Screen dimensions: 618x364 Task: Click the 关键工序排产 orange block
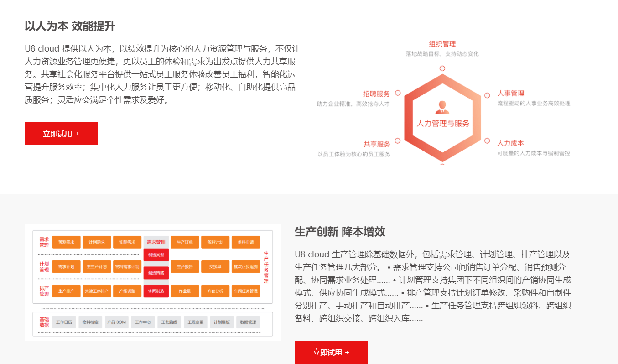tap(97, 291)
